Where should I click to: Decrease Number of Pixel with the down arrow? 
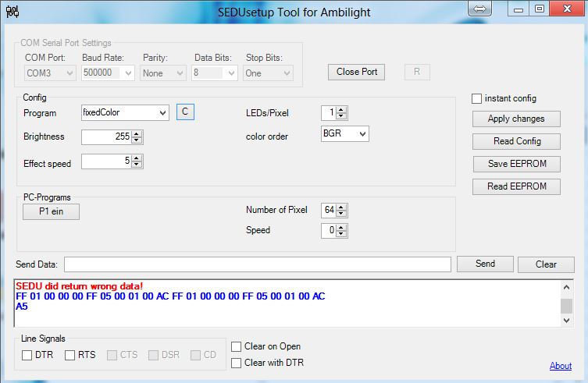(341, 214)
